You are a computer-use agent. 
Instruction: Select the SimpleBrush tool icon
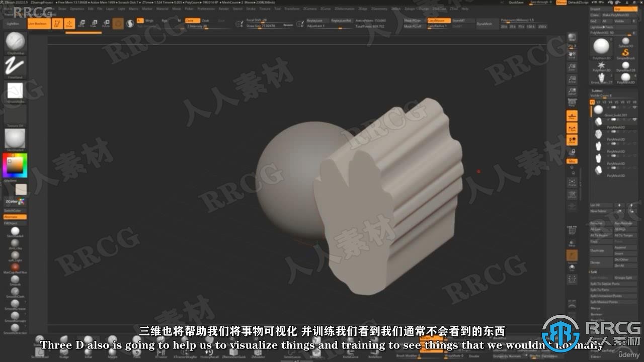pos(625,54)
